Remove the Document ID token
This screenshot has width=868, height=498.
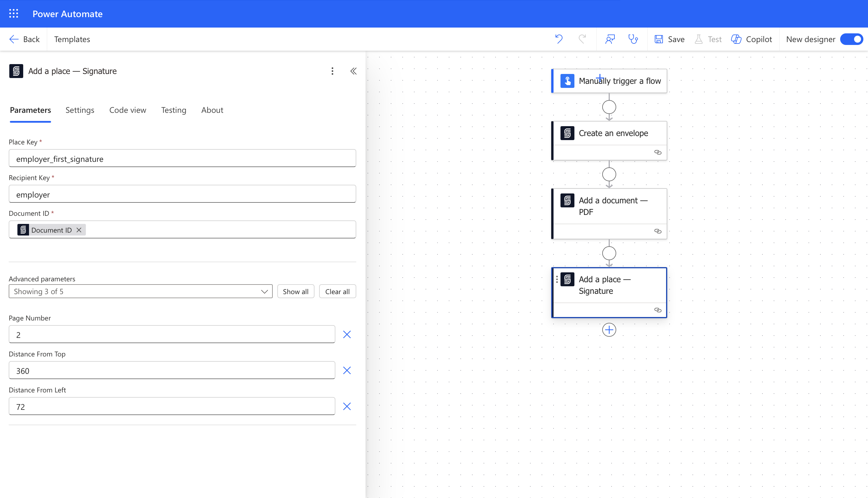click(79, 230)
